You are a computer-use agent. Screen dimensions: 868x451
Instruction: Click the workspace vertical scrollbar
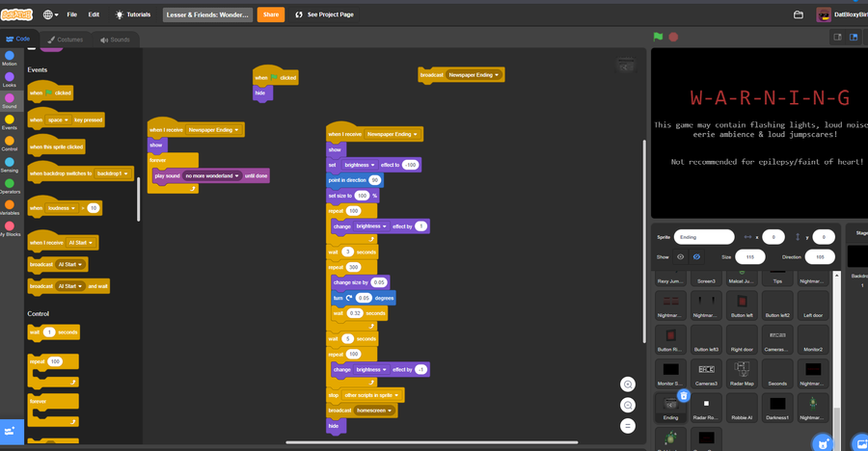644,241
